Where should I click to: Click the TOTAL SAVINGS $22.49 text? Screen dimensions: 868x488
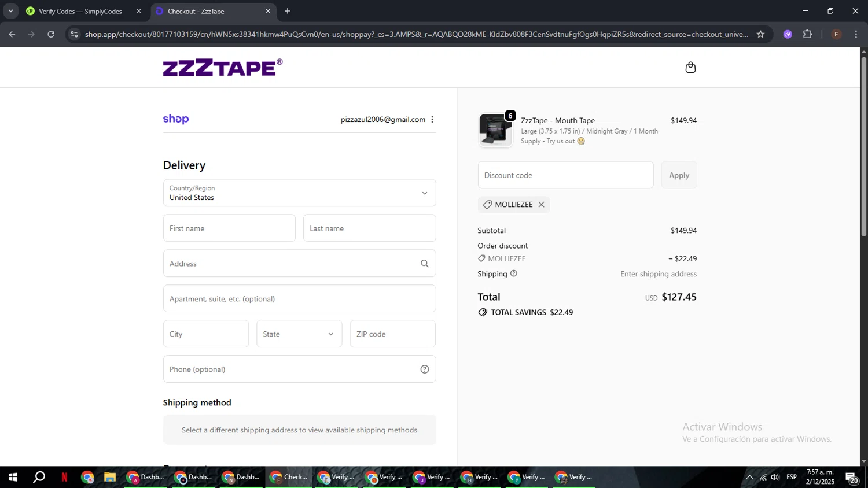pyautogui.click(x=531, y=312)
